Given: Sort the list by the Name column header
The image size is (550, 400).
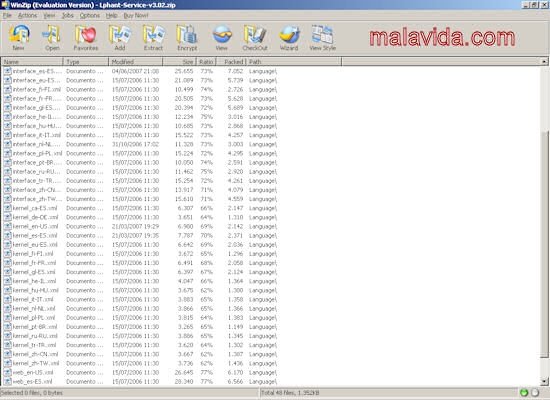Looking at the screenshot, I should point(32,62).
